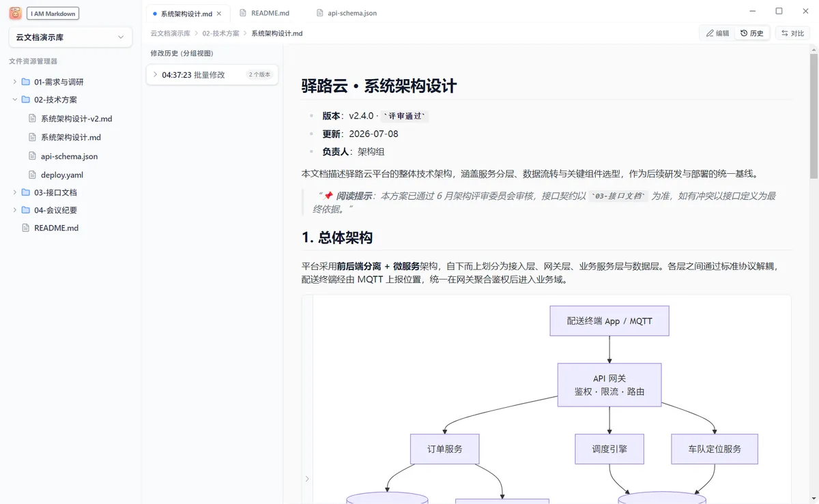Expand the 01-需求与调研 folder
Screen dimensions: 819x504
(15, 82)
